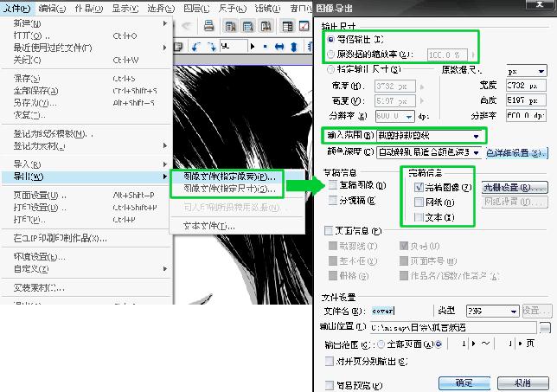Expand the 颜色深度 combo box

pyautogui.click(x=476, y=153)
